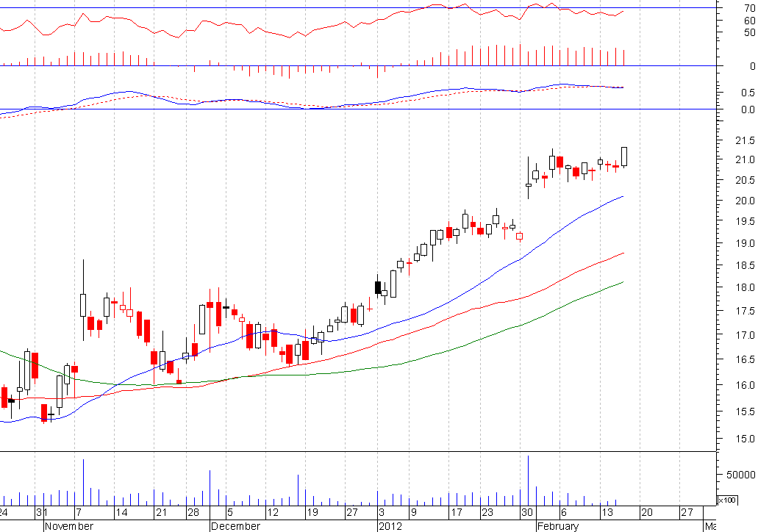The height and width of the screenshot is (532, 758).
Task: Select the February 27 date label
Action: 687,512
